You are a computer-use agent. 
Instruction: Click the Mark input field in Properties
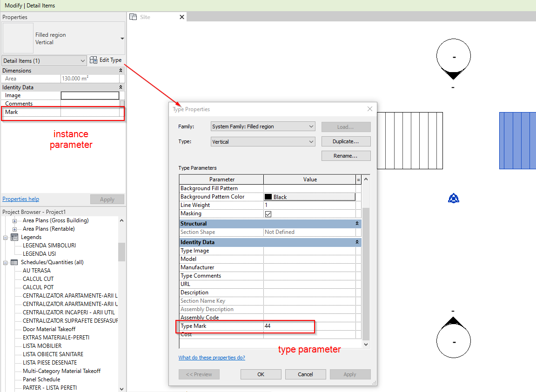click(90, 112)
